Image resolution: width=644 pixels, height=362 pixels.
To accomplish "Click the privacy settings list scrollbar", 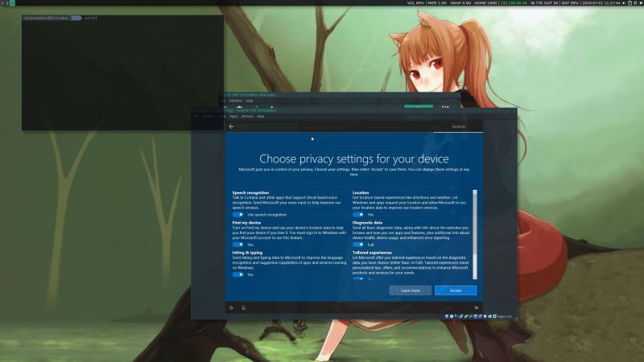I will click(x=475, y=234).
